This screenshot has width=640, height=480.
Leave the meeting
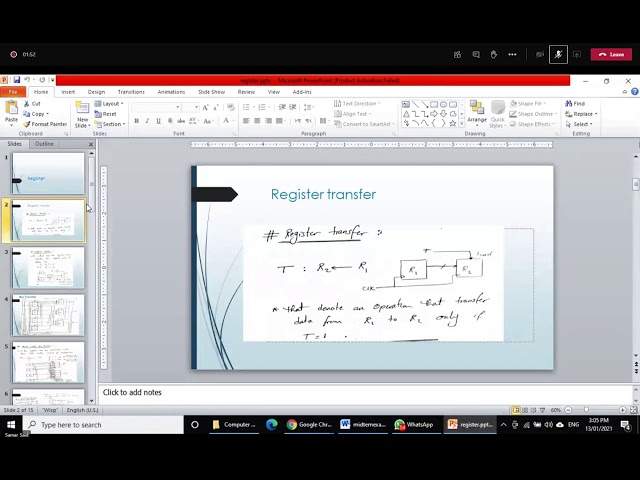pyautogui.click(x=611, y=54)
